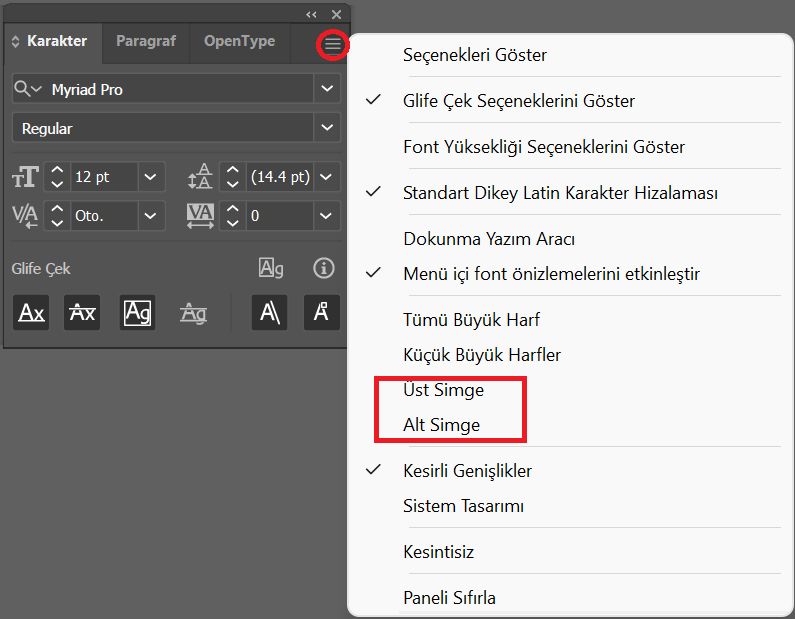This screenshot has height=619, width=795.
Task: Click the tracking field showing 0
Action: pos(279,216)
